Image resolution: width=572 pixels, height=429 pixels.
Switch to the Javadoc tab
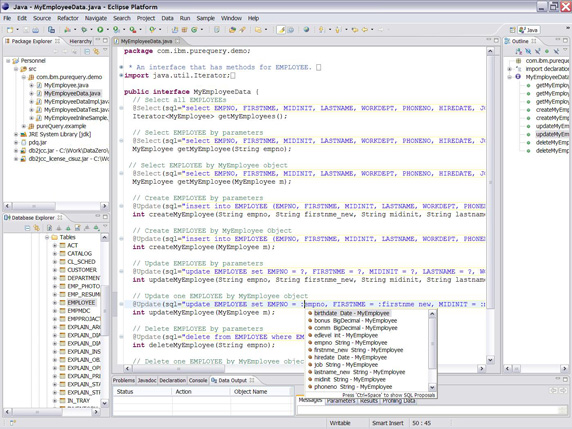click(147, 380)
